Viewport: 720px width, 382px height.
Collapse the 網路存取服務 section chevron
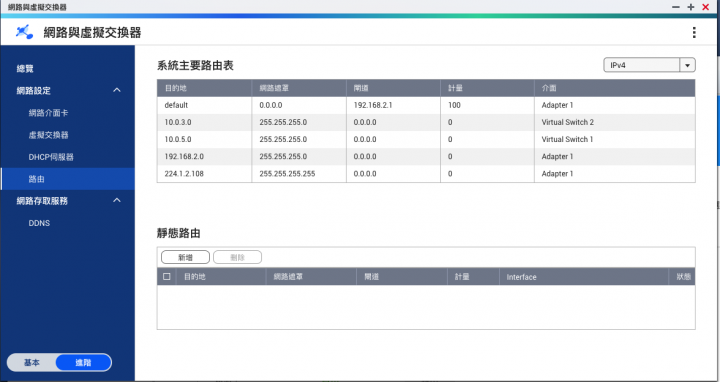tap(117, 200)
